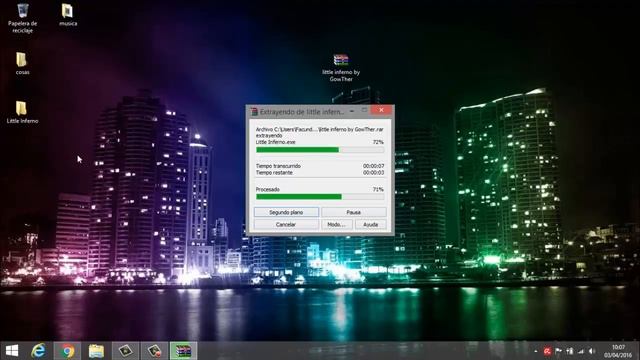Click the Pausa button
Screen dimensions: 640x360
[353, 212]
